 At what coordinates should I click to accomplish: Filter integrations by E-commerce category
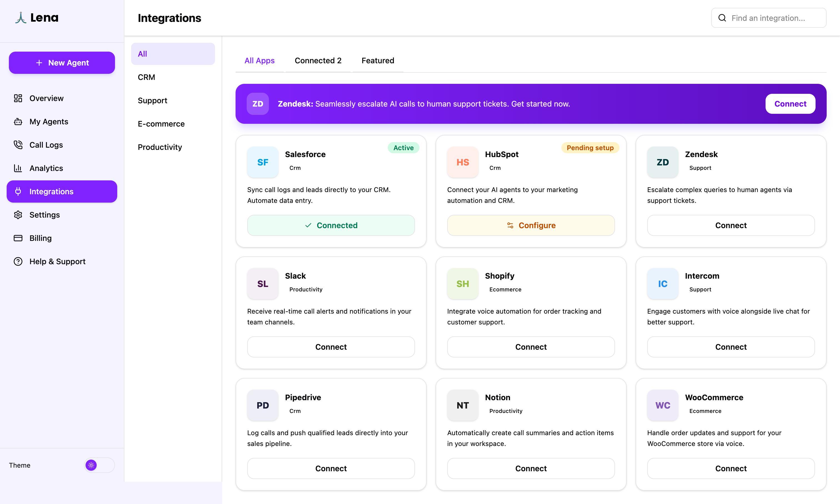173,124
